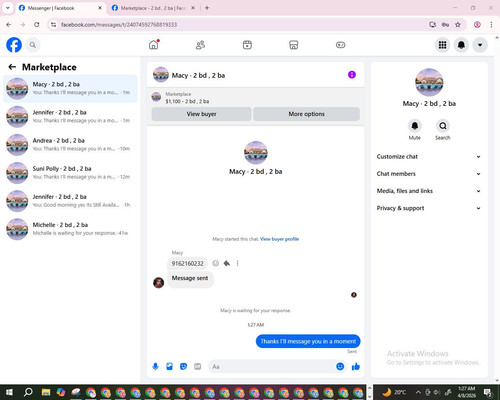Bookmark this page with the star icon
This screenshot has height=400, width=500.
[x=458, y=25]
